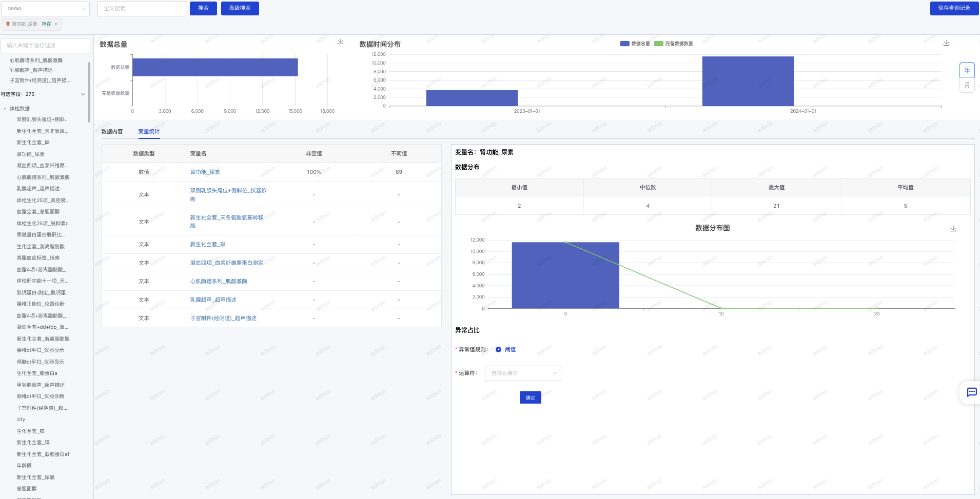Remove the 肾功能_尿素 filter tag
980x499 pixels.
(x=56, y=24)
